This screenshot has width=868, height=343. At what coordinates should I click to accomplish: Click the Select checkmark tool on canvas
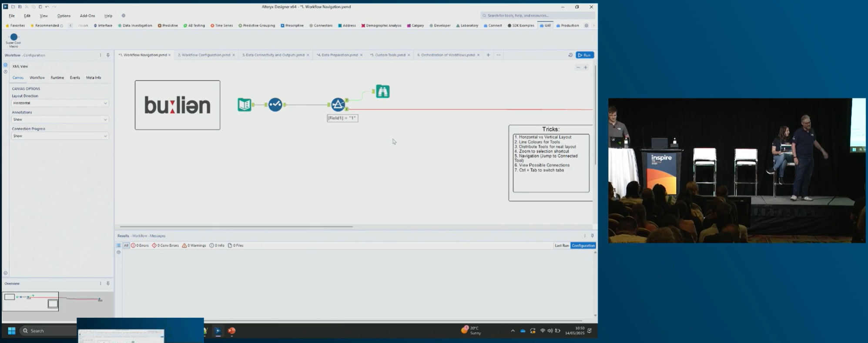click(x=275, y=104)
